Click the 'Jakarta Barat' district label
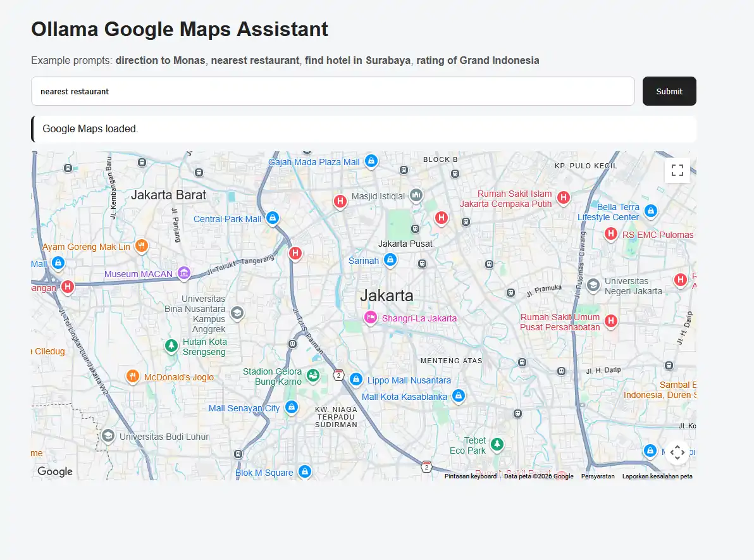Image resolution: width=754 pixels, height=560 pixels. point(168,195)
